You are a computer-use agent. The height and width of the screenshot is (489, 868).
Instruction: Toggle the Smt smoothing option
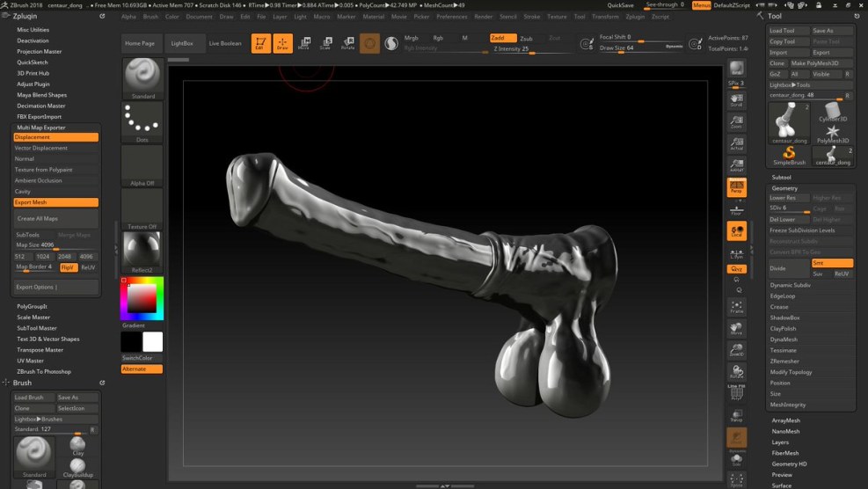pos(831,263)
